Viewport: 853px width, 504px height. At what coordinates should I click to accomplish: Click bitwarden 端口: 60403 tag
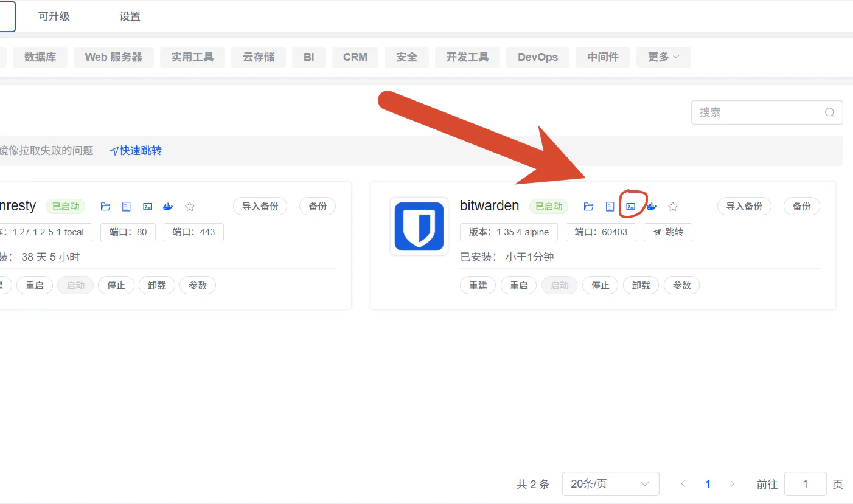601,232
